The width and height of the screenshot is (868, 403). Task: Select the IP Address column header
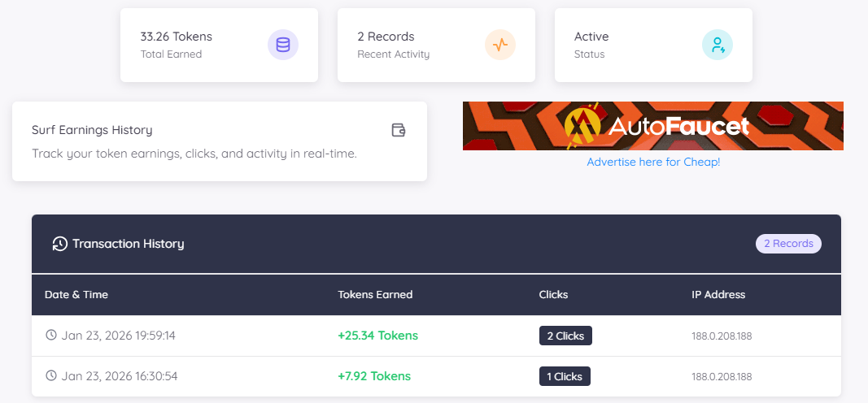pos(718,294)
